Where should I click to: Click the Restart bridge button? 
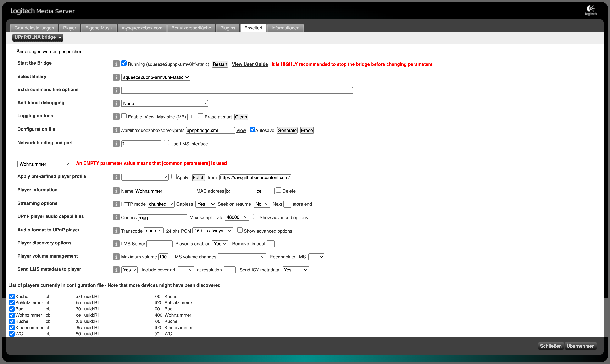(x=220, y=64)
